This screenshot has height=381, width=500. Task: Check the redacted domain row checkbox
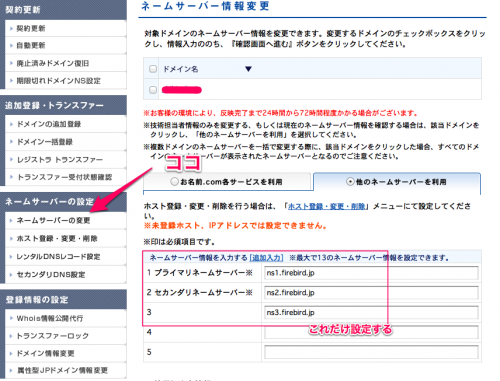[153, 90]
